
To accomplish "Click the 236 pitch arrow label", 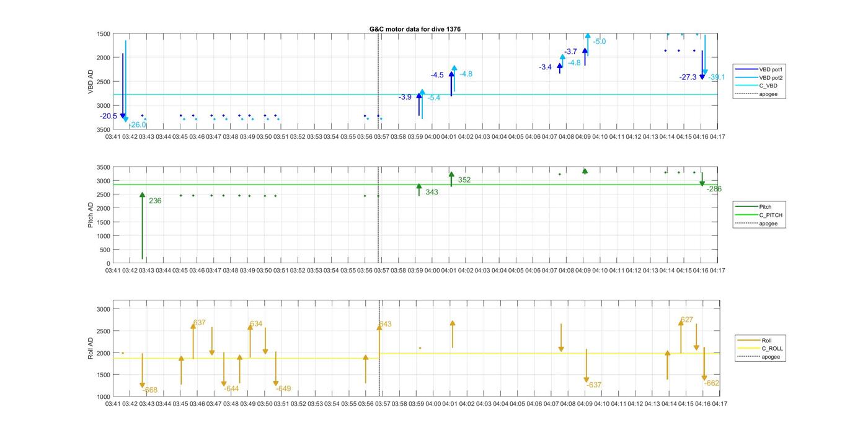I will [x=155, y=201].
